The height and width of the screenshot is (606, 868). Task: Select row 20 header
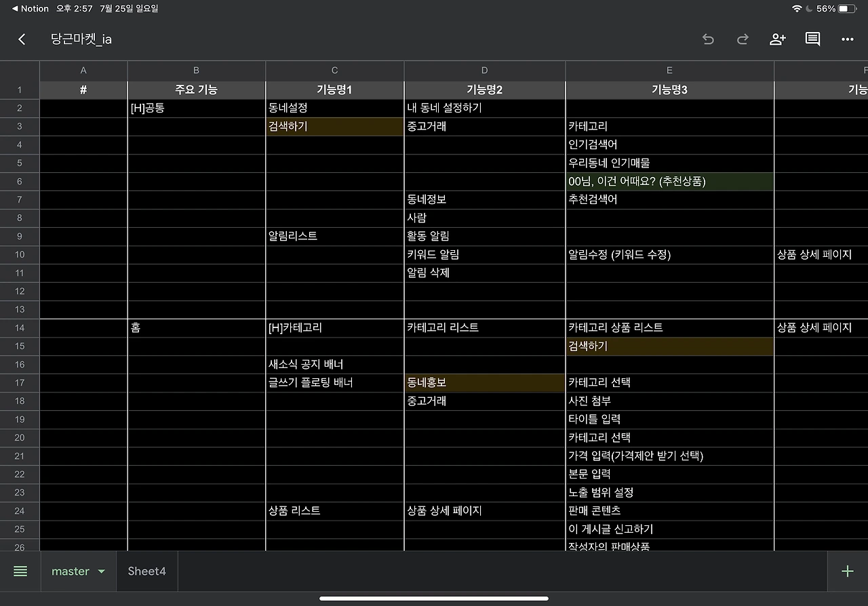(20, 438)
